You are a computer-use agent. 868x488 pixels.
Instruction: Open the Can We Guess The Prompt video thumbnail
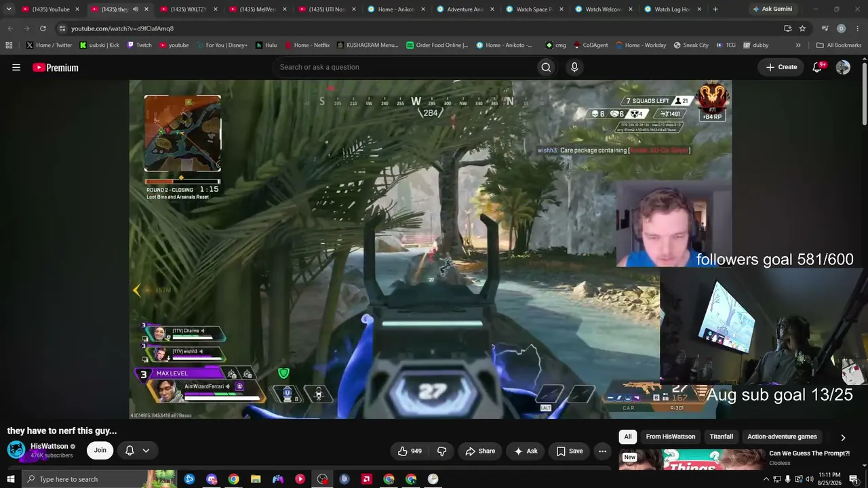tap(691, 461)
